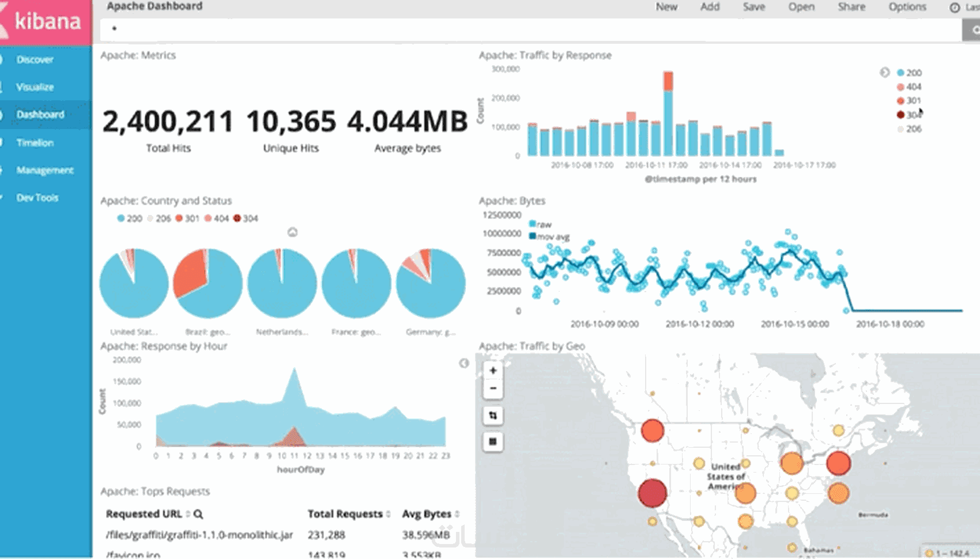Screen dimensions: 980x559
Task: Toggle the 404 series in Traffic legend
Action: tap(909, 86)
